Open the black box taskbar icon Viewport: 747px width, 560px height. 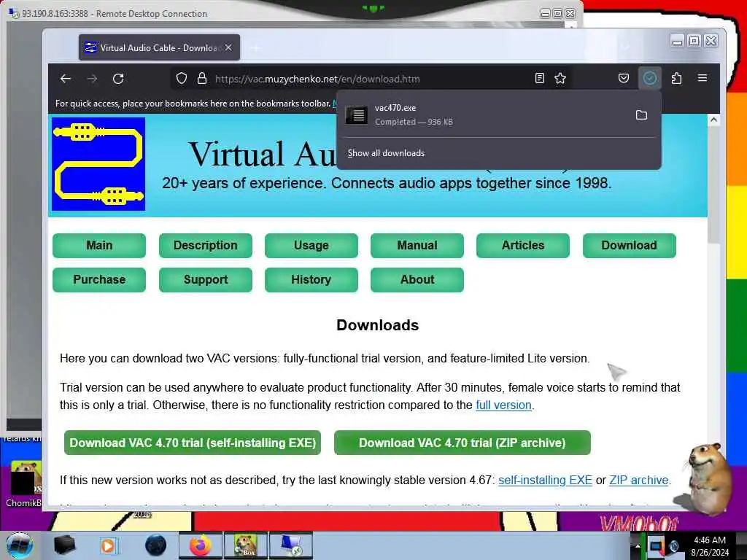[64, 545]
